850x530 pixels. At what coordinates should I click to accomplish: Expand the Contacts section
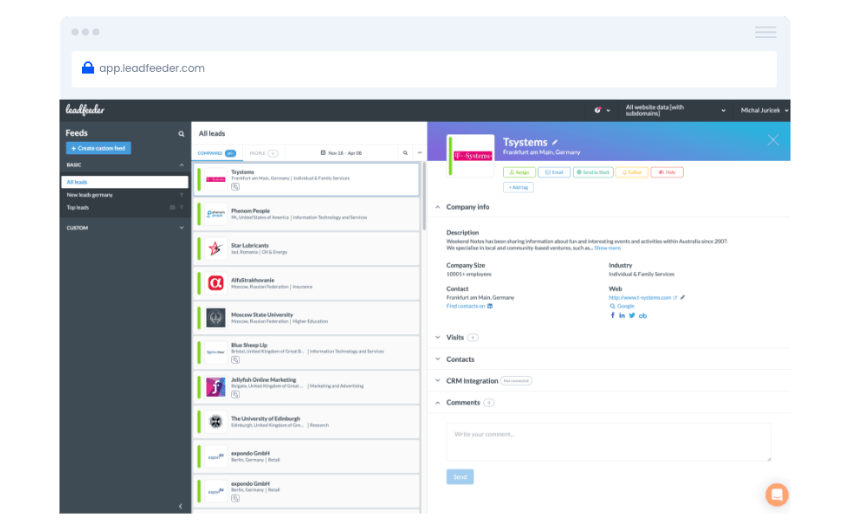(x=438, y=359)
